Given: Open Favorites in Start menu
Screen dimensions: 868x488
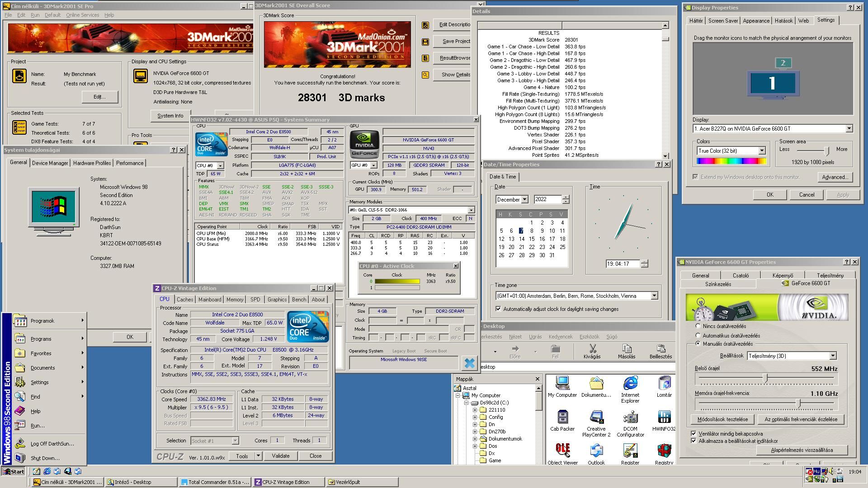Looking at the screenshot, I should tap(50, 353).
